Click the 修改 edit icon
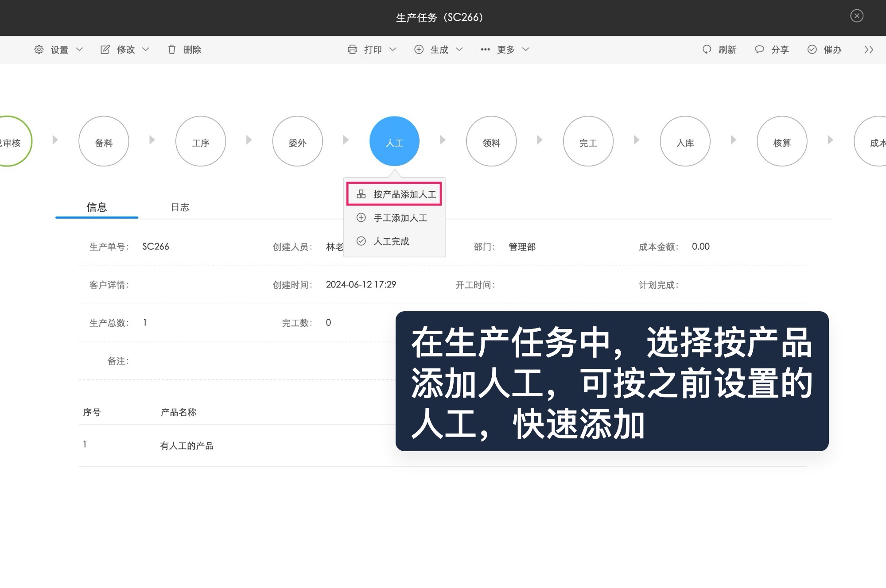The width and height of the screenshot is (886, 588). pos(105,50)
